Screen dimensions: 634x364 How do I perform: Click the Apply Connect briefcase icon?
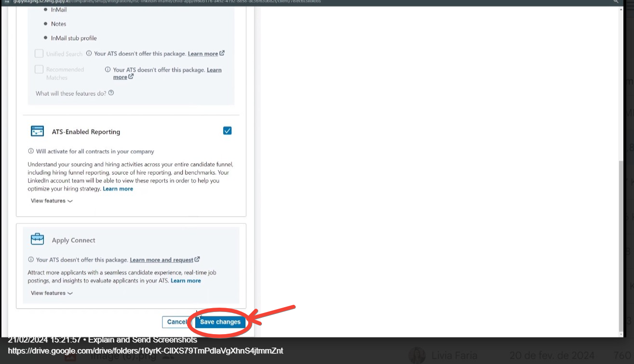pyautogui.click(x=37, y=240)
